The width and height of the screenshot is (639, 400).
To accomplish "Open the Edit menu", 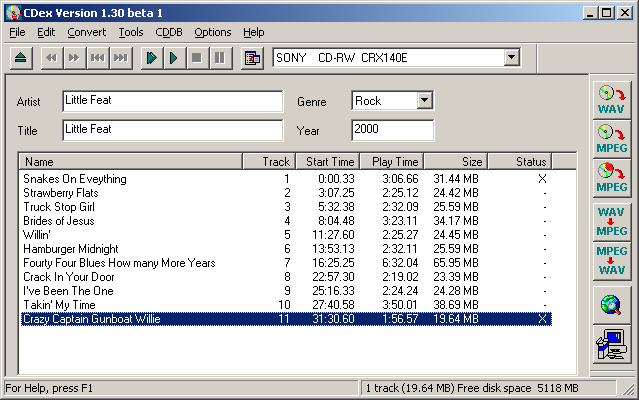I will tap(46, 32).
